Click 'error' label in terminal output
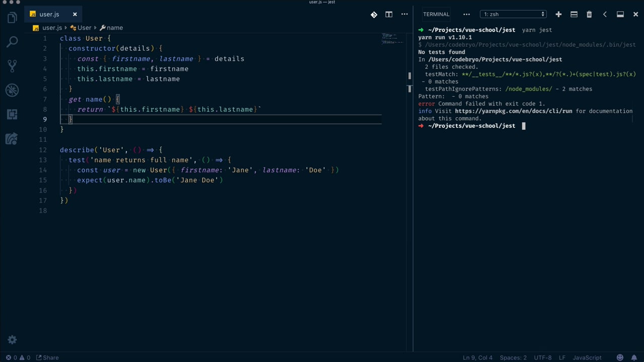Screen dimensions: 644x362 click(x=427, y=104)
